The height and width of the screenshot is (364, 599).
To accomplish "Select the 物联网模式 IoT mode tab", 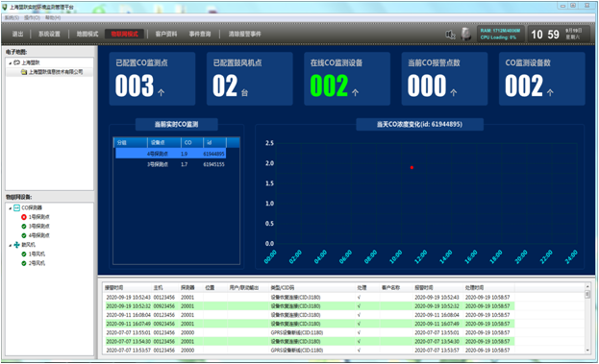I will click(x=125, y=34).
